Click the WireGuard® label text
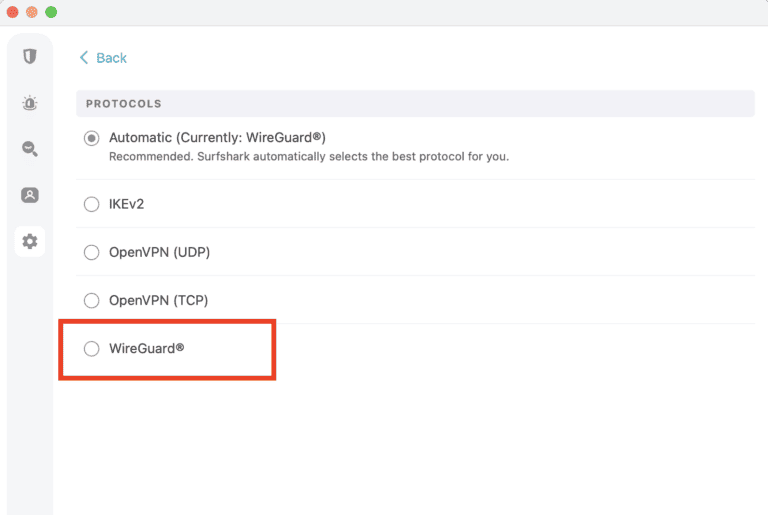Viewport: 768px width, 515px height. (x=147, y=348)
